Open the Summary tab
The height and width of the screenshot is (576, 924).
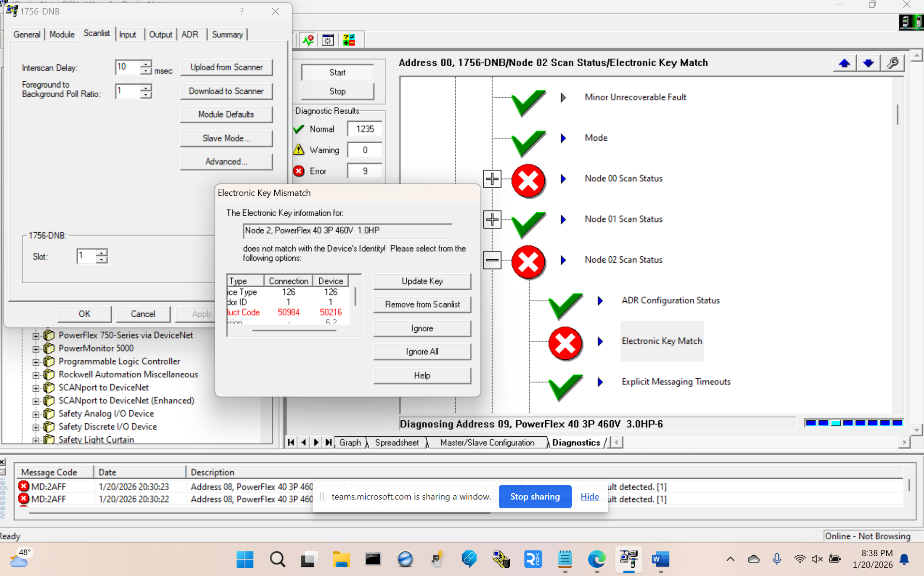click(x=227, y=34)
